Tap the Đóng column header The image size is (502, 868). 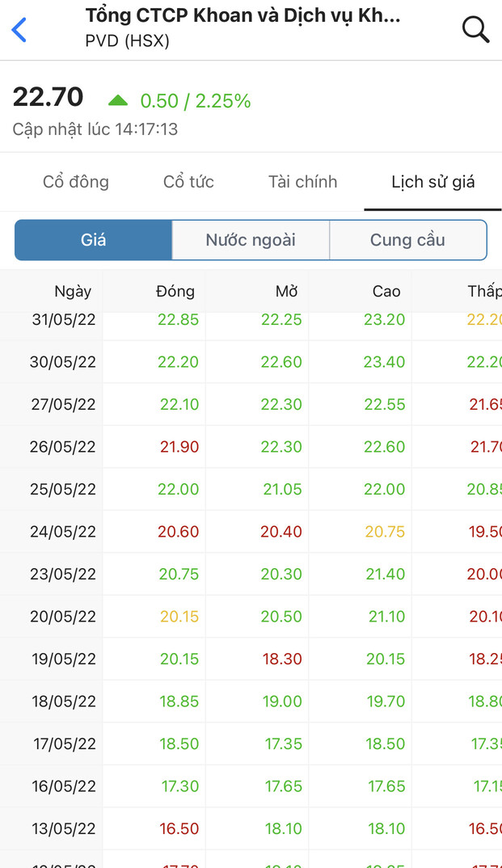[x=175, y=292]
